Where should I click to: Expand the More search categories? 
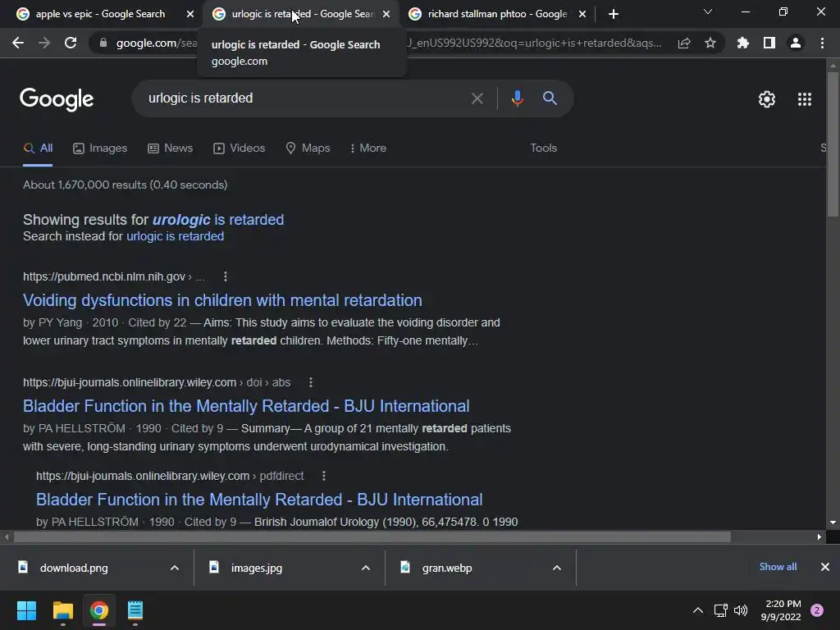(x=368, y=148)
